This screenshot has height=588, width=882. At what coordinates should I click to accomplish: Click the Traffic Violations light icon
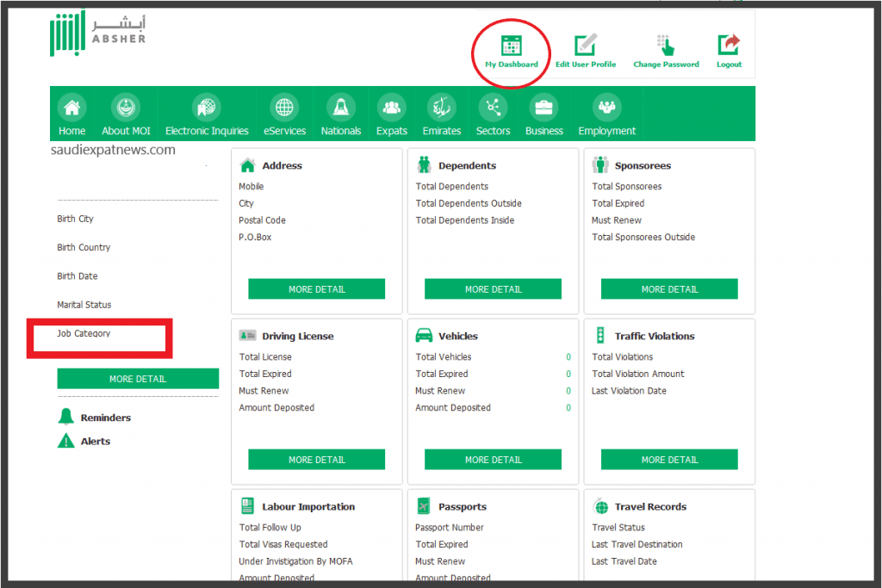(x=600, y=336)
